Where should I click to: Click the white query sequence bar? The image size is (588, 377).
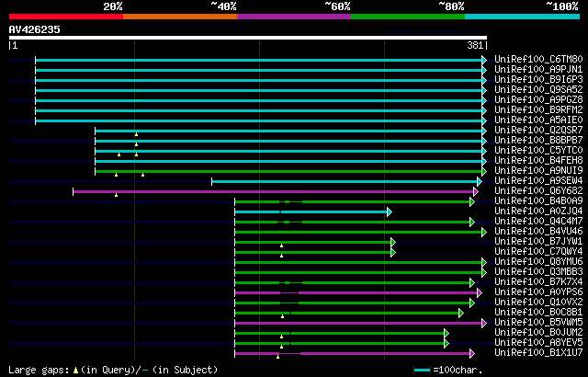point(248,38)
